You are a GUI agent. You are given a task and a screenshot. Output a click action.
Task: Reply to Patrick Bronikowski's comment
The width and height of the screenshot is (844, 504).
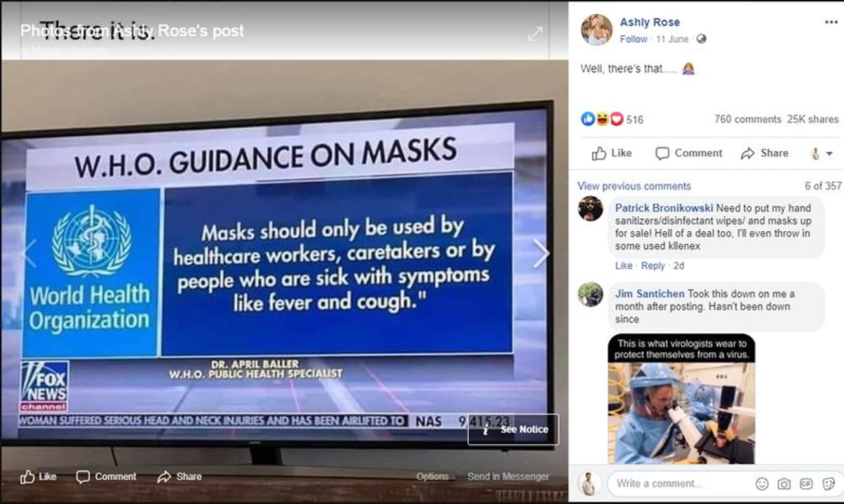point(653,266)
